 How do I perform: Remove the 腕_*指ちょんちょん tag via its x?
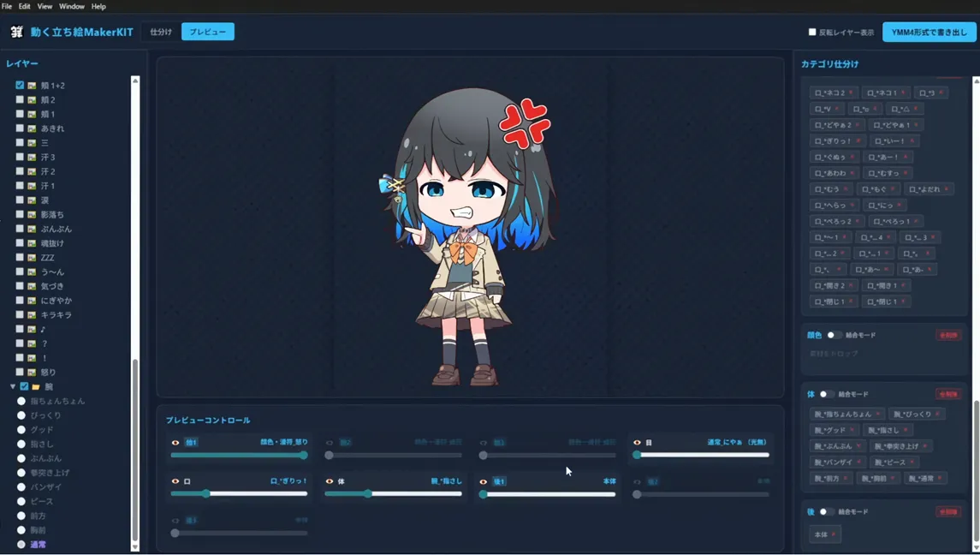(x=877, y=414)
